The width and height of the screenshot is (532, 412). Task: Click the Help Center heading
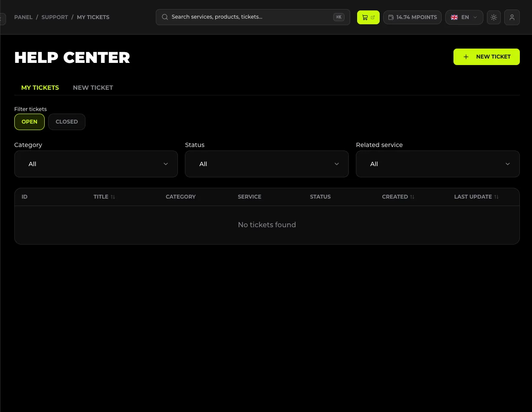click(72, 58)
